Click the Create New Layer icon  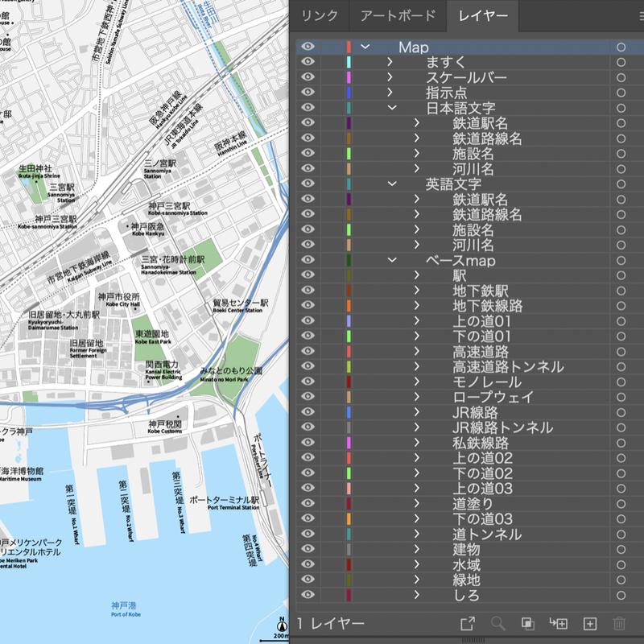[x=590, y=623]
